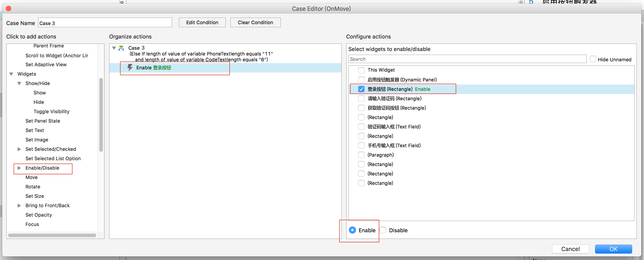The image size is (644, 260).
Task: Collapse the Widgets tree section
Action: coord(11,74)
